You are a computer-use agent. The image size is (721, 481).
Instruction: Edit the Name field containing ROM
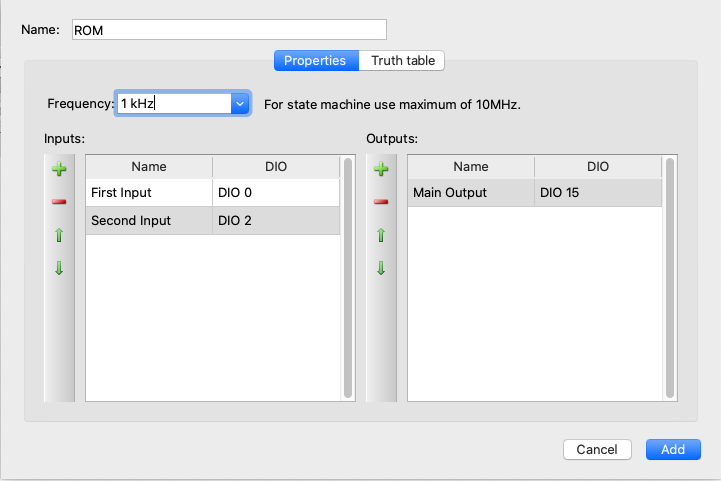(229, 30)
